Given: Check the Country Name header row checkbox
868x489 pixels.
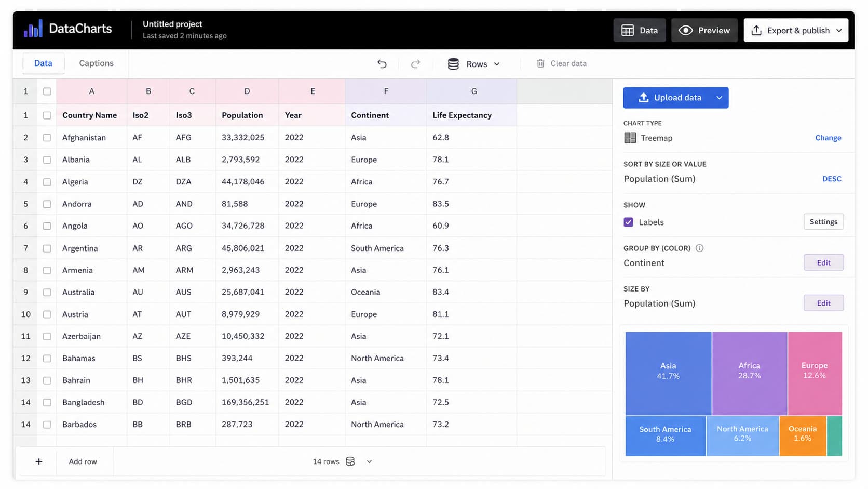Looking at the screenshot, I should tap(47, 115).
